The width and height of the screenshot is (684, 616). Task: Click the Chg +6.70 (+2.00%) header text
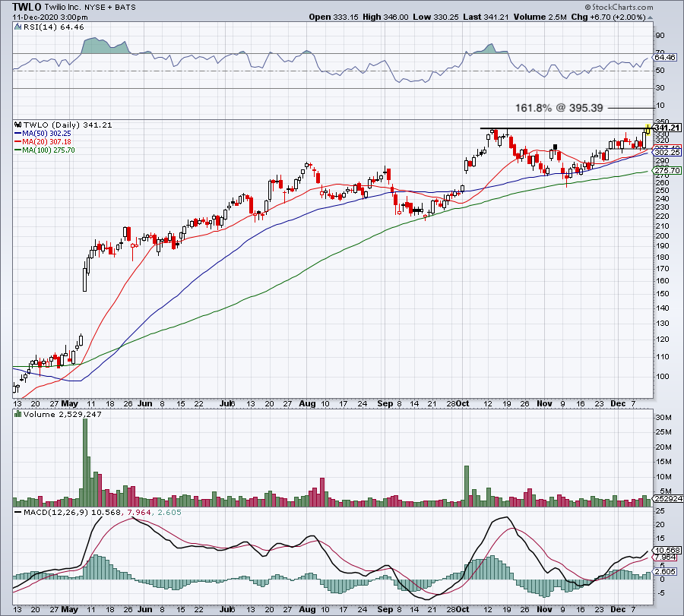point(608,17)
